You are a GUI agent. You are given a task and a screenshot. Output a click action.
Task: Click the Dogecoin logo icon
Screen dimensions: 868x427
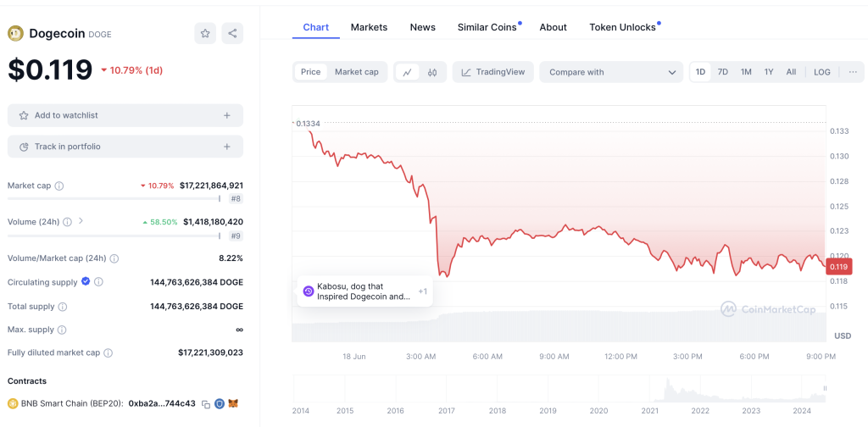(15, 34)
